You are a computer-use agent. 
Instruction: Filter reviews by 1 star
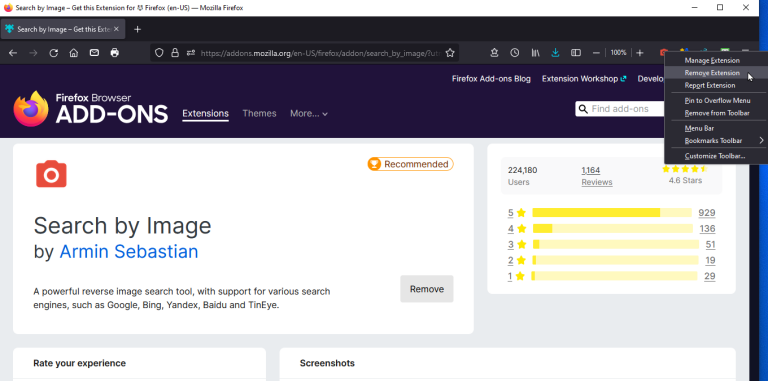pos(516,276)
